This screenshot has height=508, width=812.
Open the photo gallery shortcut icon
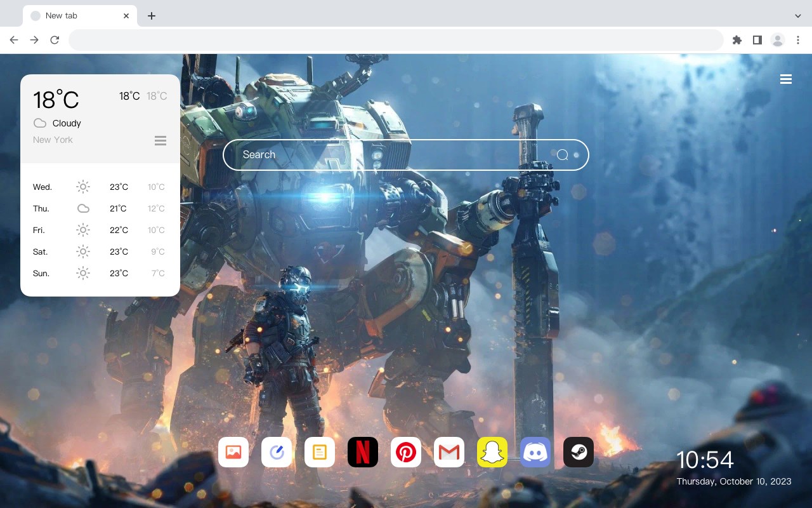click(x=233, y=452)
